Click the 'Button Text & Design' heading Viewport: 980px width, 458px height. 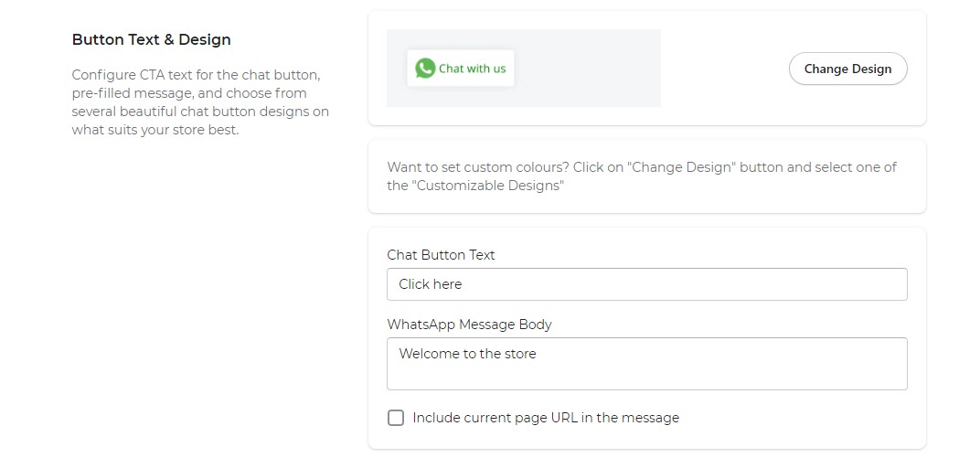coord(152,40)
